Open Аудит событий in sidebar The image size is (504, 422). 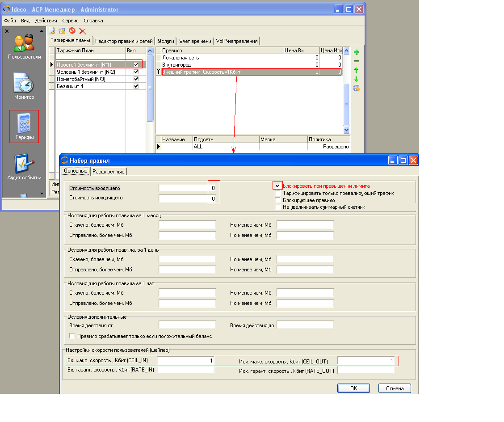(x=24, y=166)
